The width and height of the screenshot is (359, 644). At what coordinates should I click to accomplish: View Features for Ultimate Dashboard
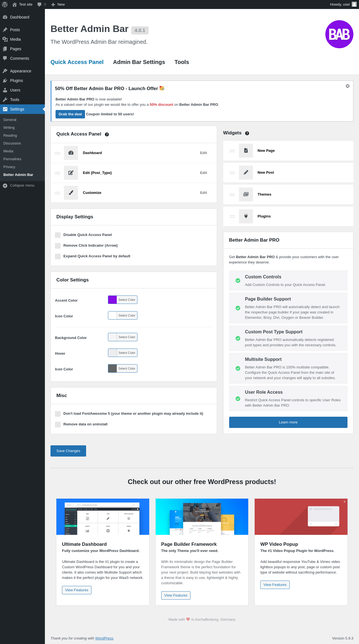(77, 590)
